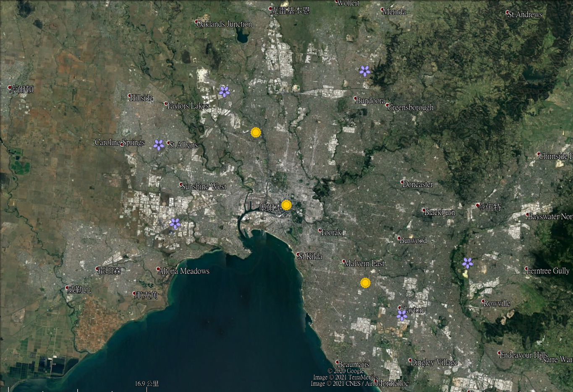This screenshot has height=392, width=573.
Task: Click the 16.9 km scale bar legend
Action: [147, 384]
